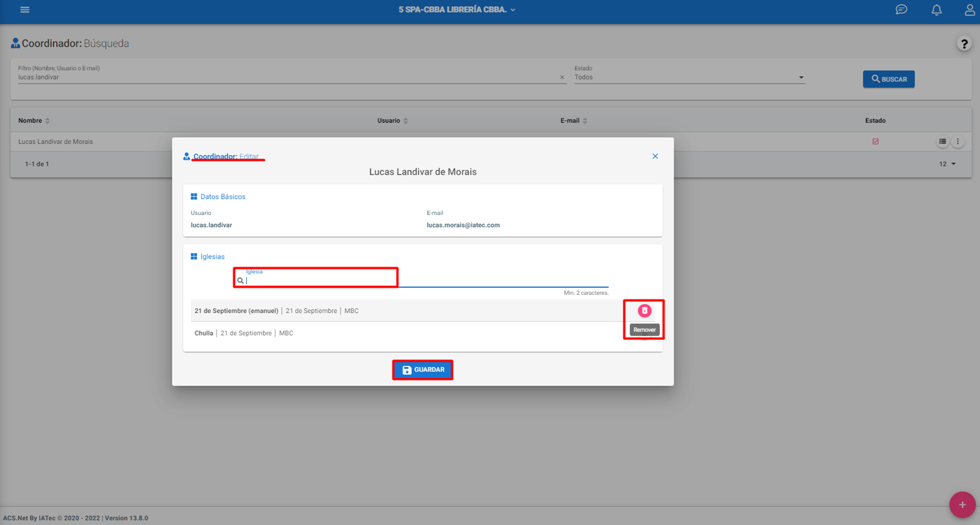
Task: Open more options for Lucas row
Action: [x=957, y=141]
